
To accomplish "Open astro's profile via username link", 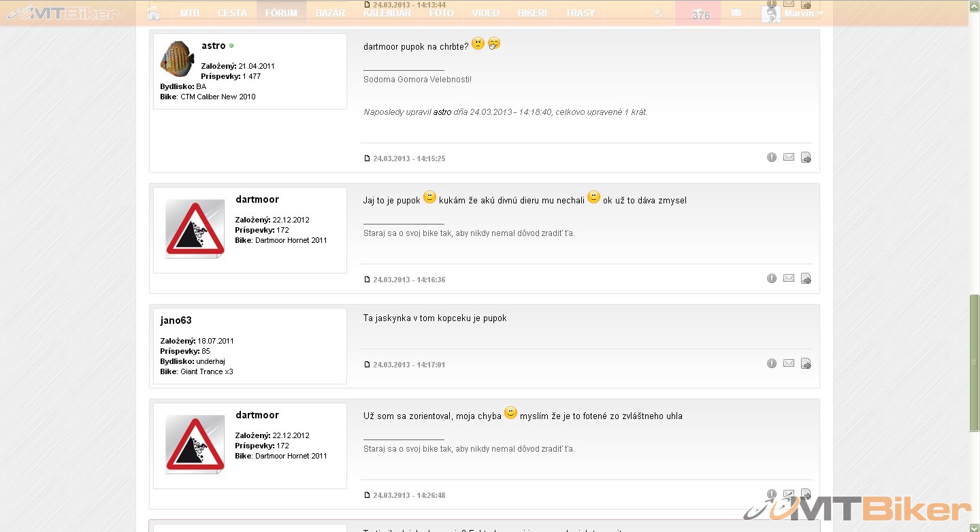I will (213, 46).
